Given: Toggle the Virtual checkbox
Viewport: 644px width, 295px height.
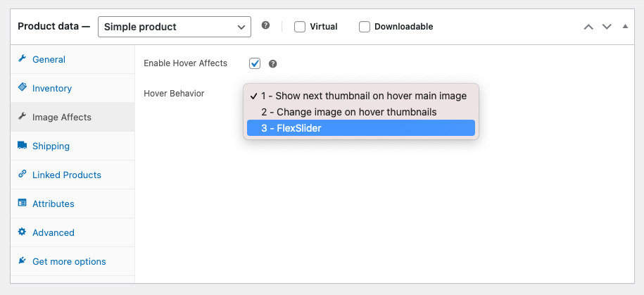Looking at the screenshot, I should pyautogui.click(x=300, y=27).
